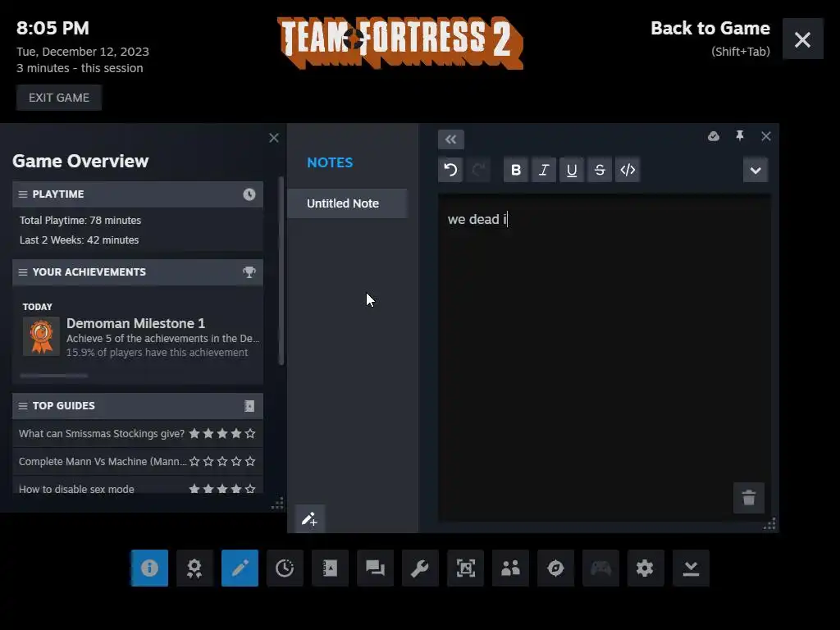The width and height of the screenshot is (840, 630).
Task: Click the Achievements trophy icon in header
Action: pos(249,272)
